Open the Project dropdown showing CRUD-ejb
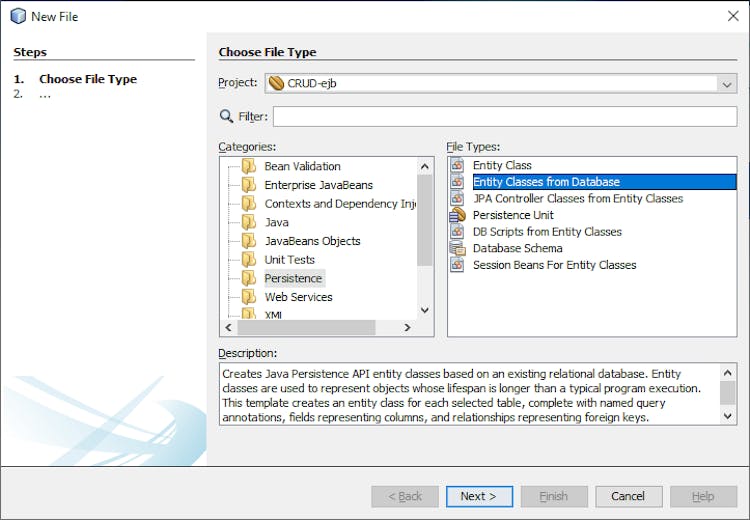The image size is (750, 520). 727,84
